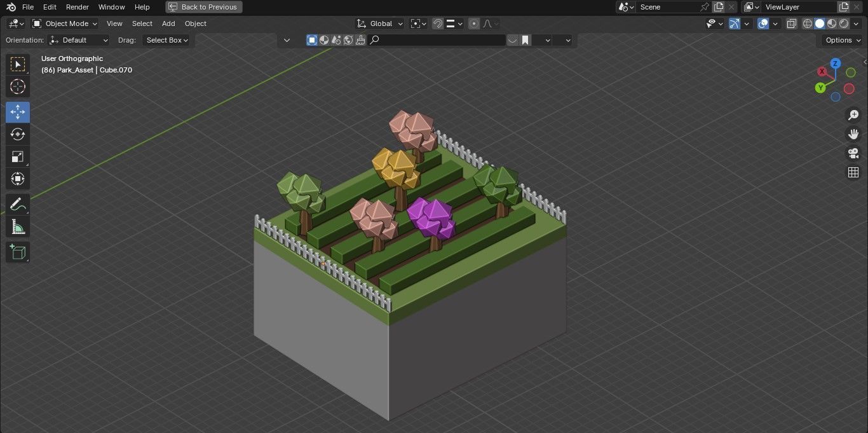868x433 pixels.
Task: Open the viewport Select menu
Action: coord(142,24)
